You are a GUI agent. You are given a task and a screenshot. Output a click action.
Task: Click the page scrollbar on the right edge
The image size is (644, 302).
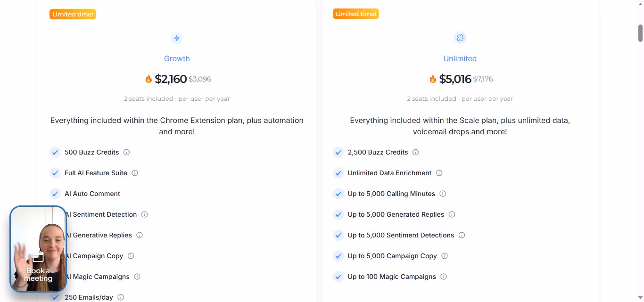coord(640,33)
